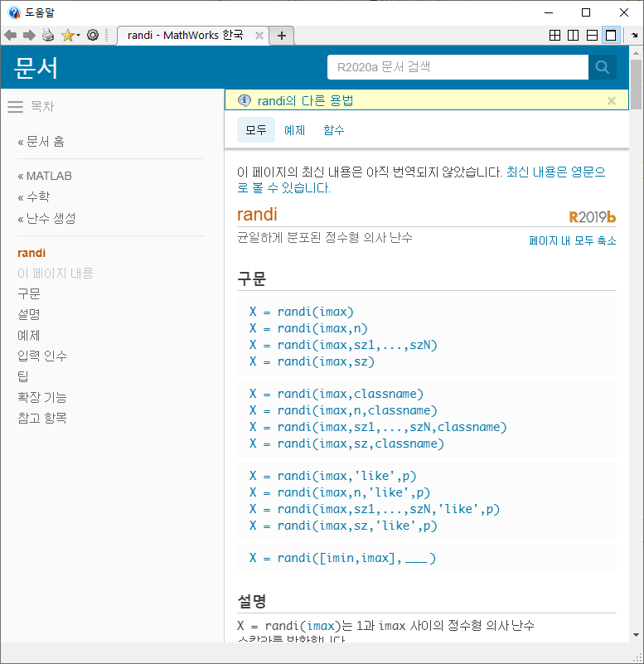Viewport: 644px width, 664px height.
Task: Click randi in the sidebar
Action: (31, 253)
